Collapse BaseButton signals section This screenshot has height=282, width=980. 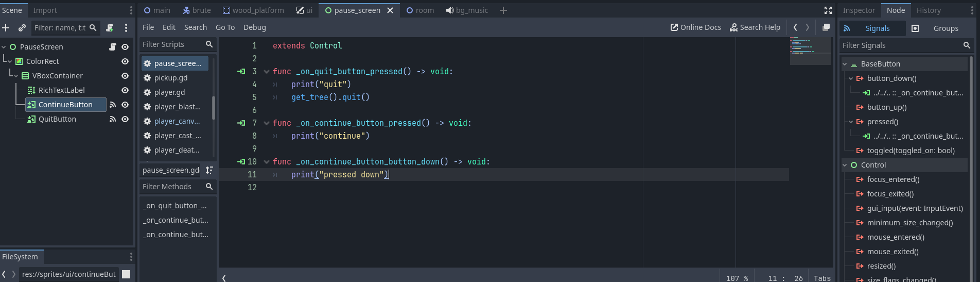pyautogui.click(x=845, y=64)
